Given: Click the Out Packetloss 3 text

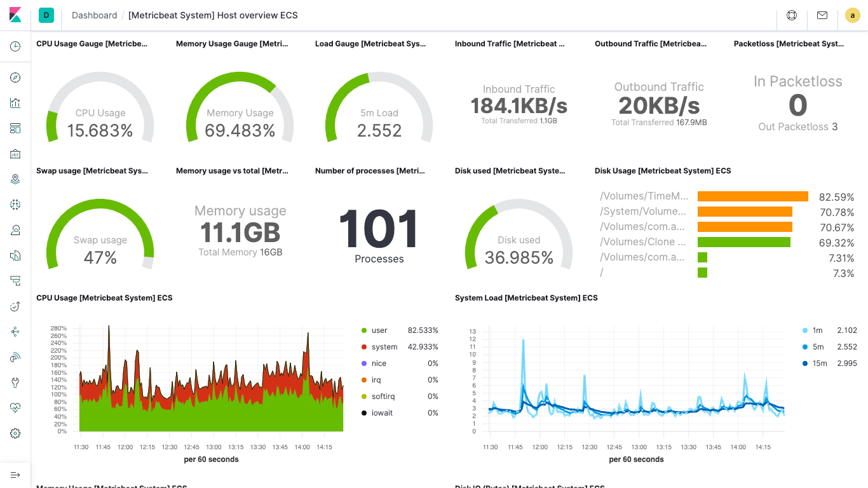Looking at the screenshot, I should click(798, 127).
